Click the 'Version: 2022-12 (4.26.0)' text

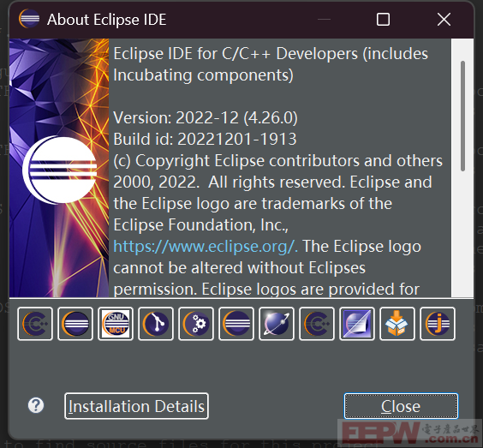click(206, 118)
